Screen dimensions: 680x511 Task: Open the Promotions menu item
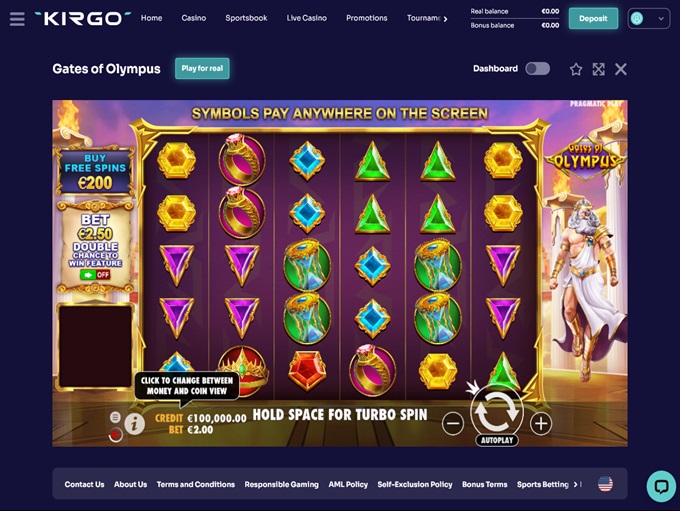coord(366,18)
